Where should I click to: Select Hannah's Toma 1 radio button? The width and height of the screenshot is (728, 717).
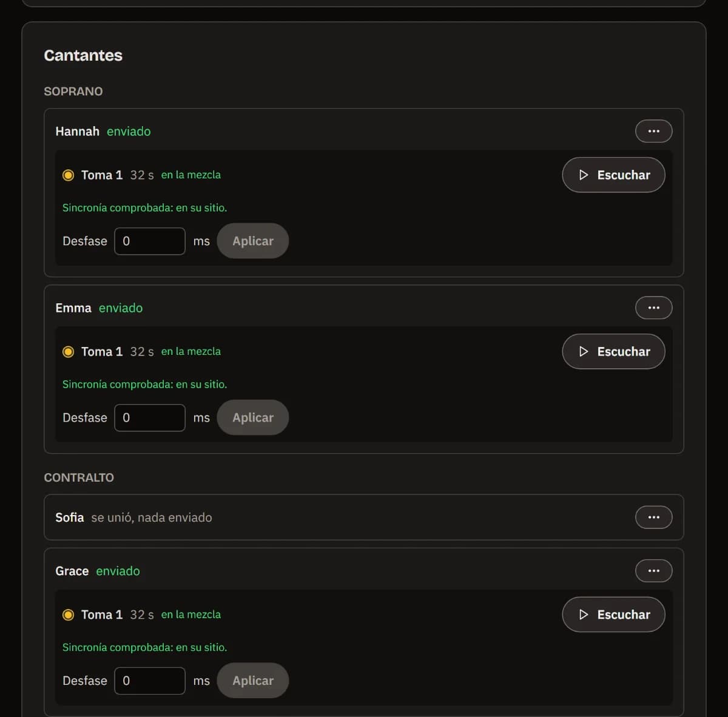69,175
